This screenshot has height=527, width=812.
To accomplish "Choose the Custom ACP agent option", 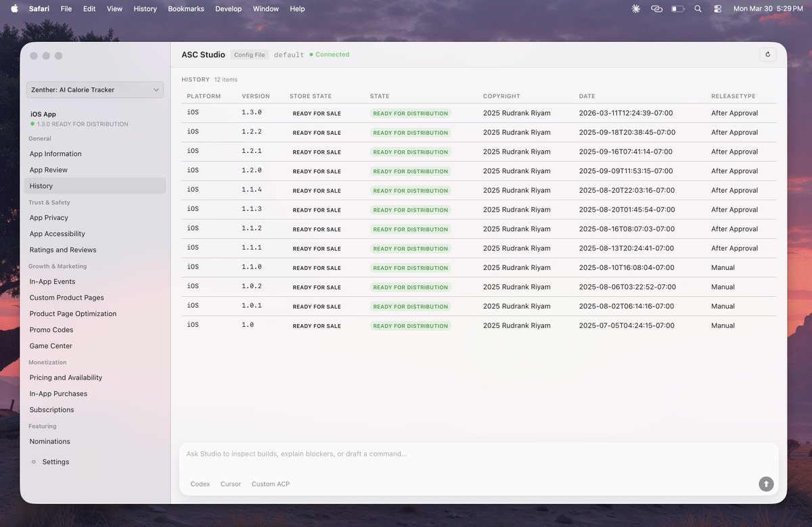I will [271, 484].
